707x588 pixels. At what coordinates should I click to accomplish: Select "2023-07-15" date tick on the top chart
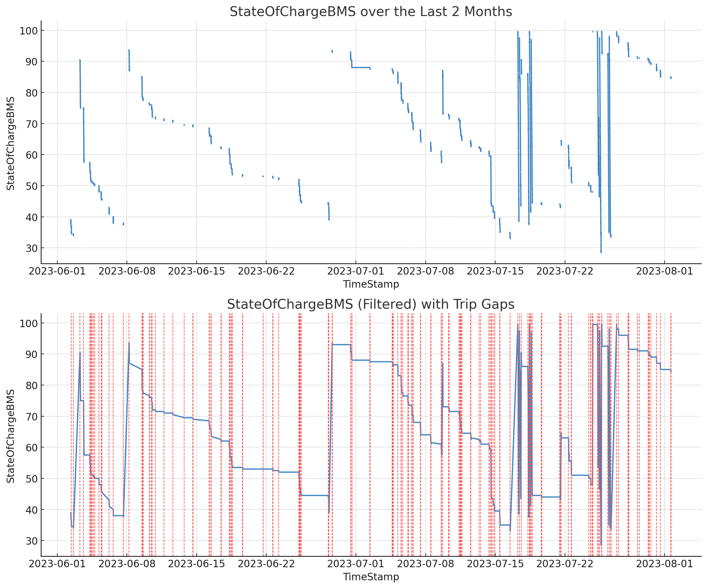(495, 271)
